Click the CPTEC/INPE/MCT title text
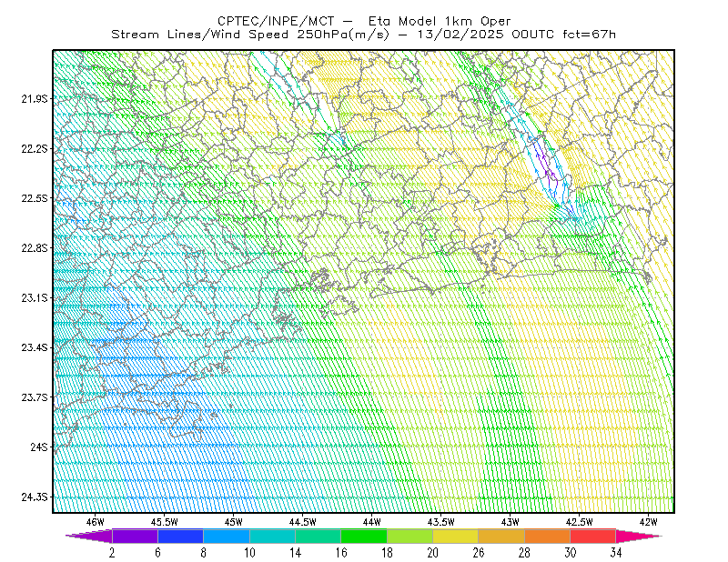The image size is (728, 562). click(276, 21)
